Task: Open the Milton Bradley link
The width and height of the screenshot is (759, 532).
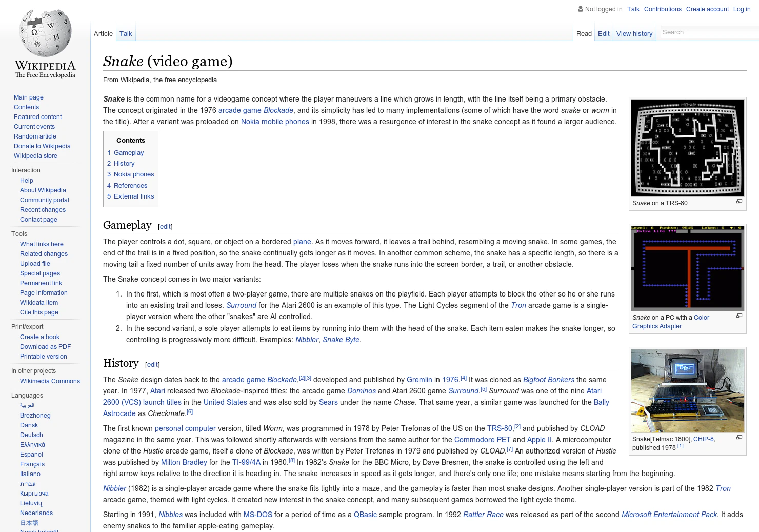Action: pos(184,462)
